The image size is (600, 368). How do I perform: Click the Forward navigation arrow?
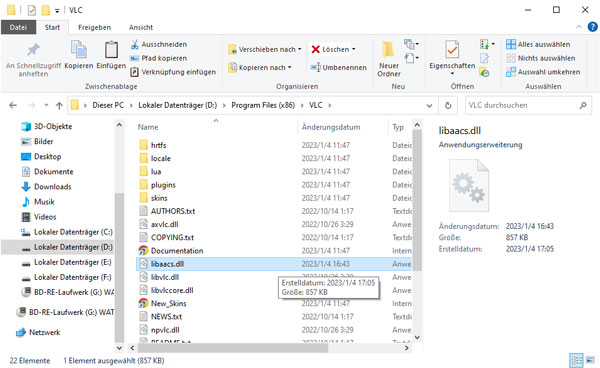tap(31, 105)
